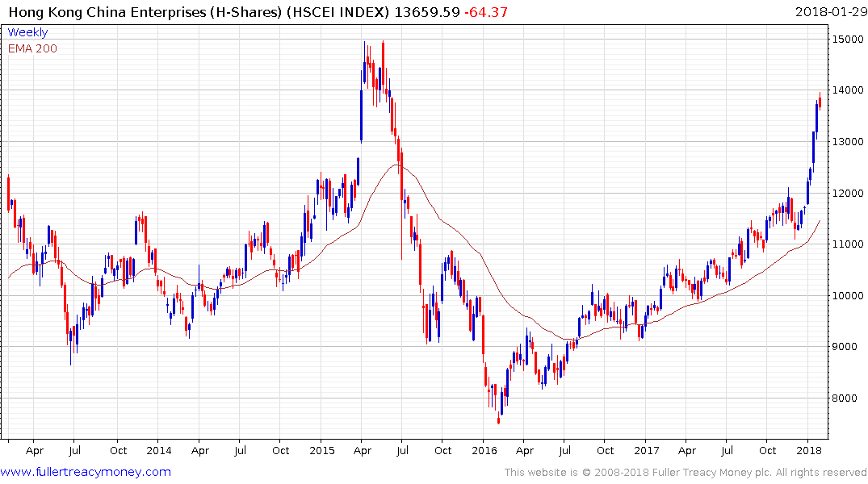The image size is (868, 484).
Task: Click the 'EMA 200' legend label
Action: [x=32, y=48]
